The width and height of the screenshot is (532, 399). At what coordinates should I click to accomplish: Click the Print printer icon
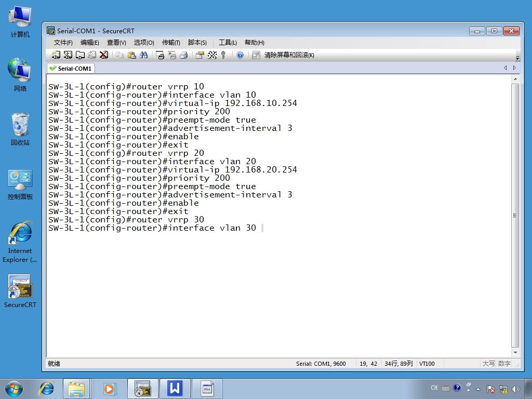pos(184,55)
